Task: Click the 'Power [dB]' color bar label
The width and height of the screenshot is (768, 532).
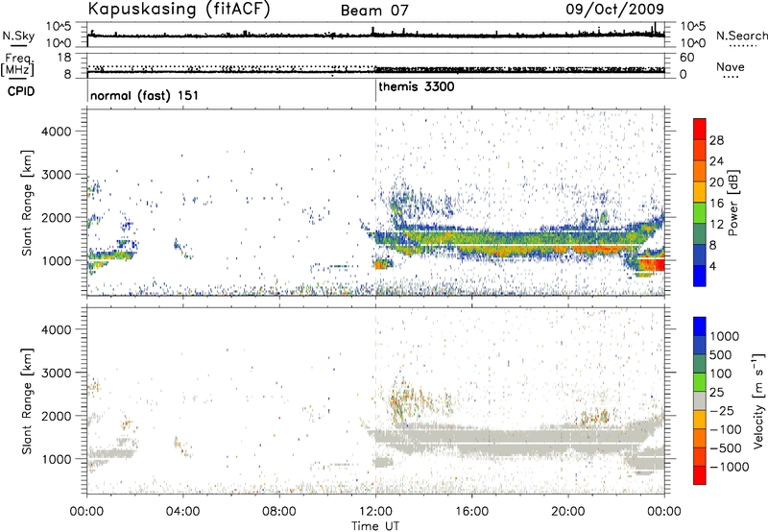Action: (x=732, y=203)
